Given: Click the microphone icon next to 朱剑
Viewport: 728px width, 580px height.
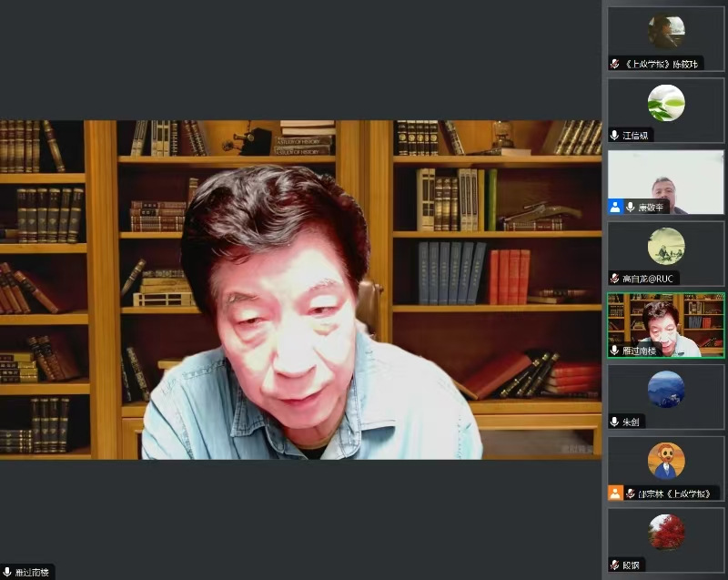Looking at the screenshot, I should (615, 422).
